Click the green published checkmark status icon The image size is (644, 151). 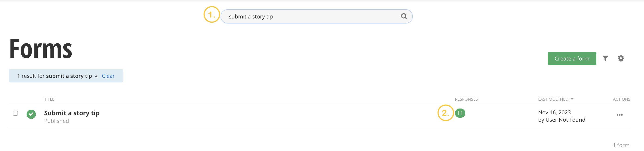[x=31, y=114]
